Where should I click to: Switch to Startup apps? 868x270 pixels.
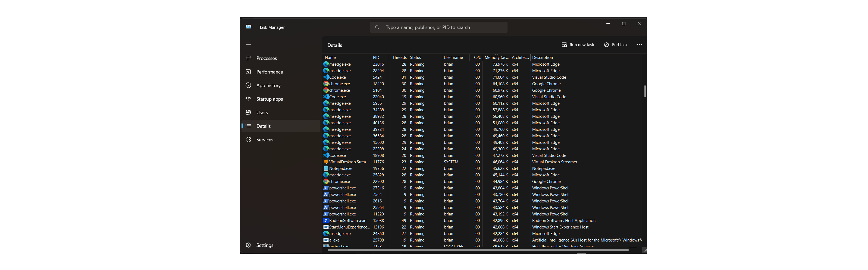coord(281,99)
